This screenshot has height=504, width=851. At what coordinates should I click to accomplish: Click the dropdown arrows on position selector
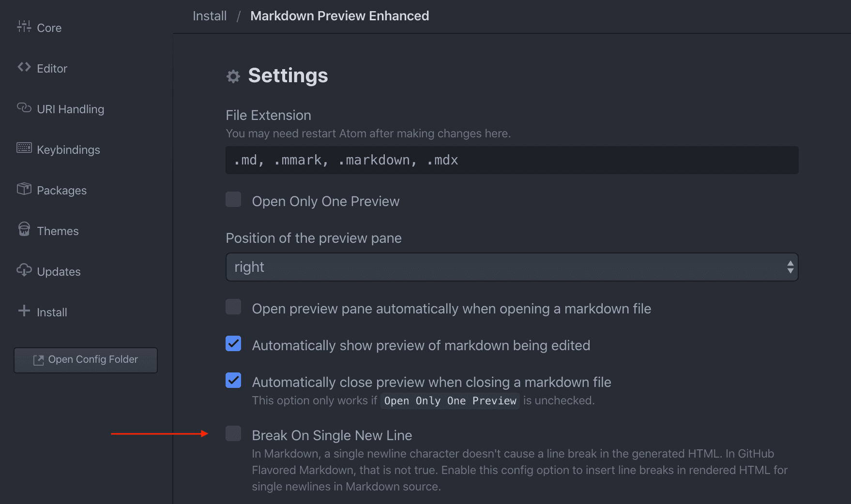pos(790,267)
